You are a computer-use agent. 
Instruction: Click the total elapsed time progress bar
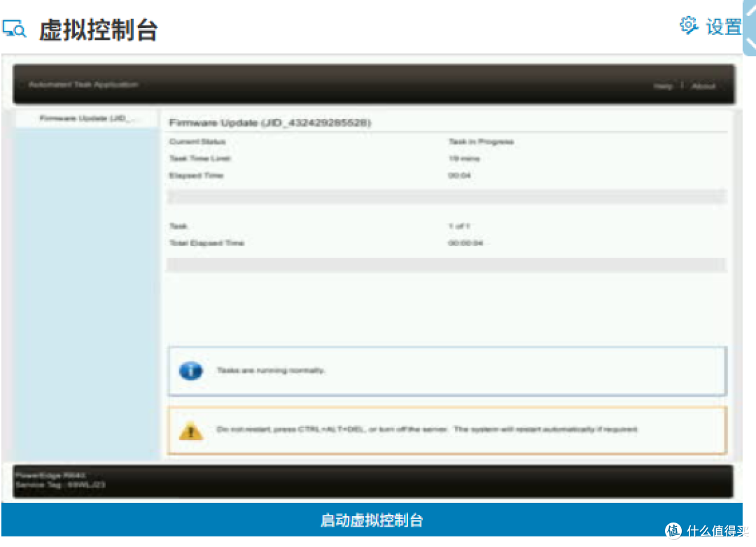(447, 264)
